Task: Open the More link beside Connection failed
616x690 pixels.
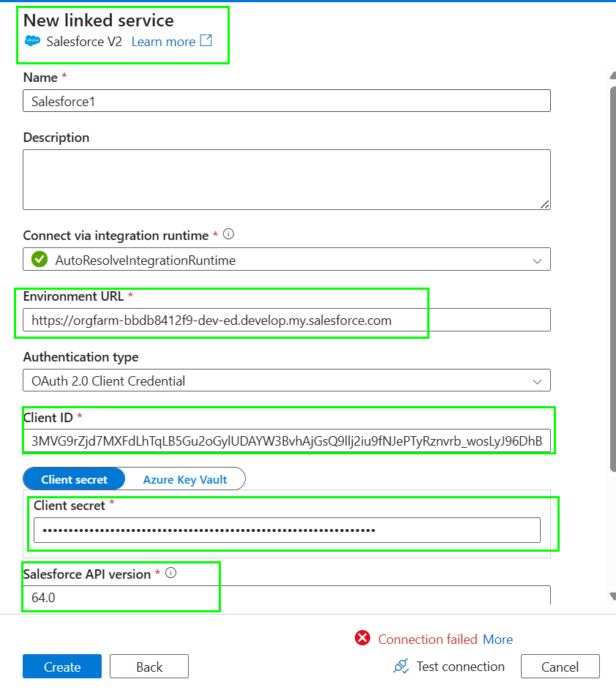Action: (x=497, y=639)
